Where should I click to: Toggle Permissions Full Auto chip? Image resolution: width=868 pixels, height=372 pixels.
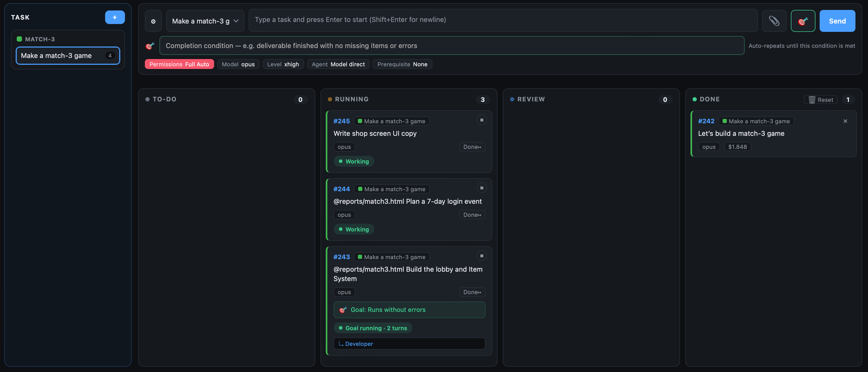tap(179, 64)
